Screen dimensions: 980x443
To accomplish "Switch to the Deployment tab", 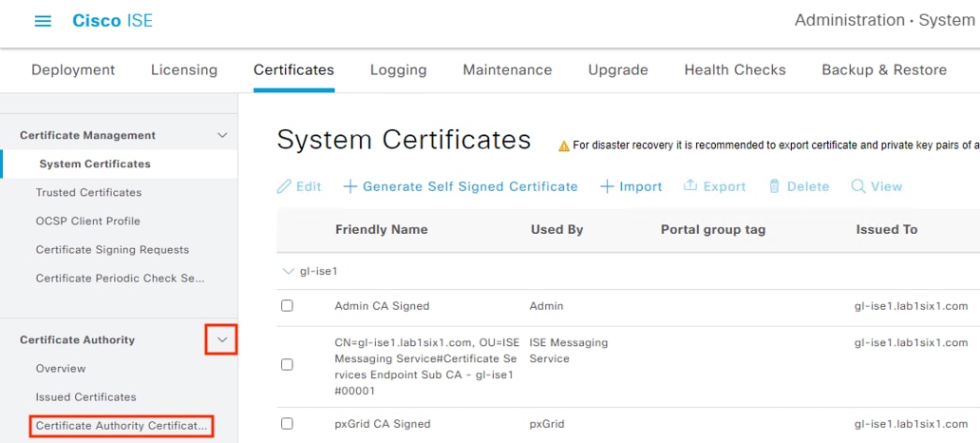I will point(73,69).
